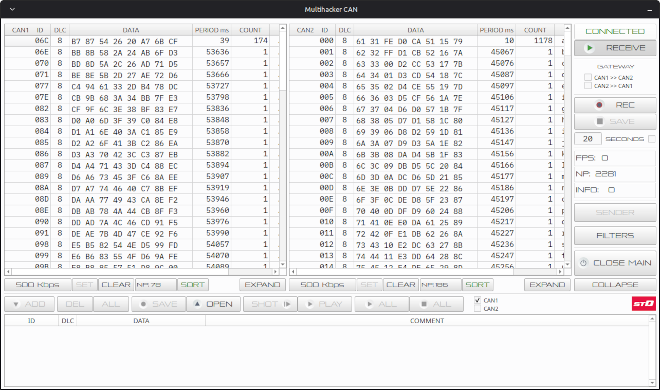660x390 pixels.
Task: Click the CLOSE MAIN power icon button
Action: point(615,263)
